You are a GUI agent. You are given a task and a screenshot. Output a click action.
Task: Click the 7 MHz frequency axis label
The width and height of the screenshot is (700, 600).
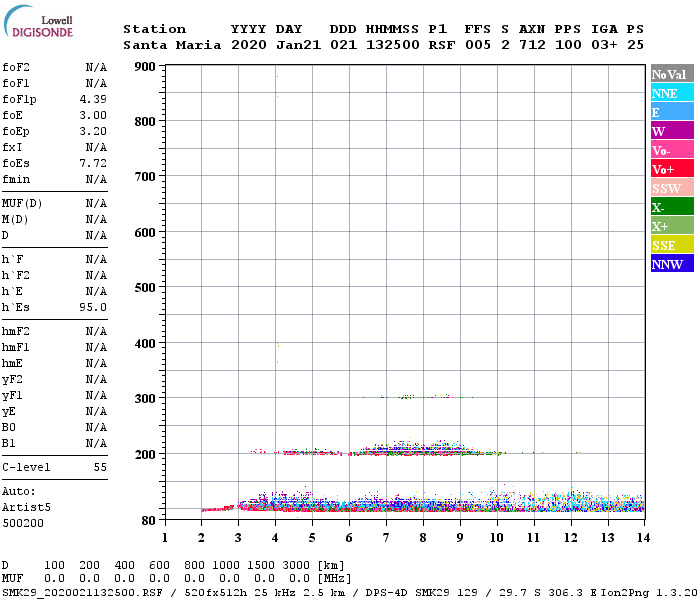click(386, 538)
